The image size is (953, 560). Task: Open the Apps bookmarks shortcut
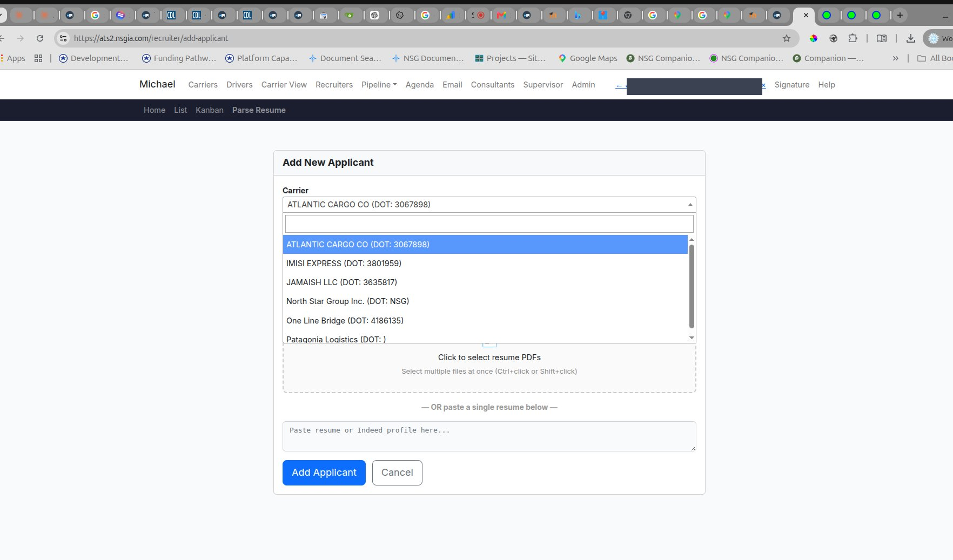(13, 58)
